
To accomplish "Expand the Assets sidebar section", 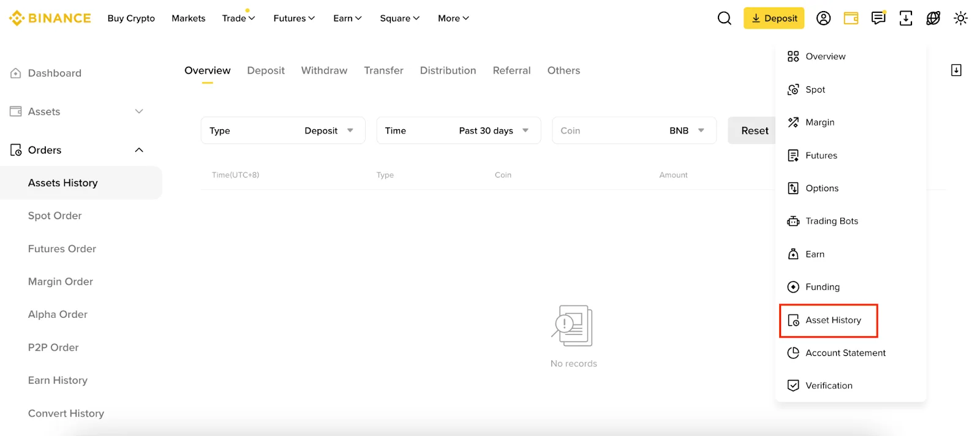I will 139,111.
